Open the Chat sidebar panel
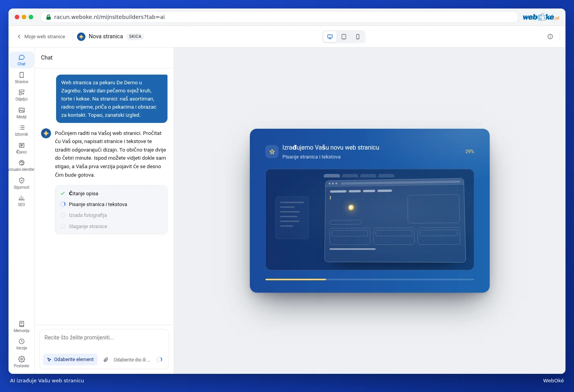 [x=22, y=60]
